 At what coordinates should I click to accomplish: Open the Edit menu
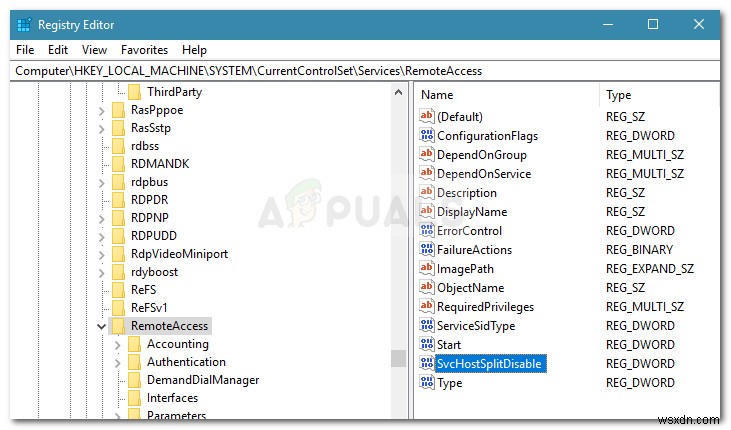point(58,50)
